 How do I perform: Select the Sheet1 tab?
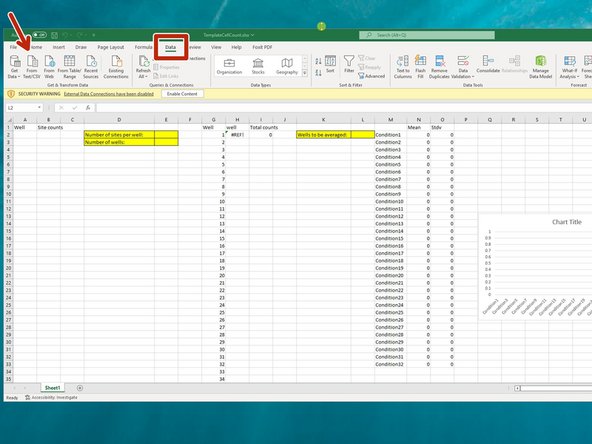click(x=52, y=388)
